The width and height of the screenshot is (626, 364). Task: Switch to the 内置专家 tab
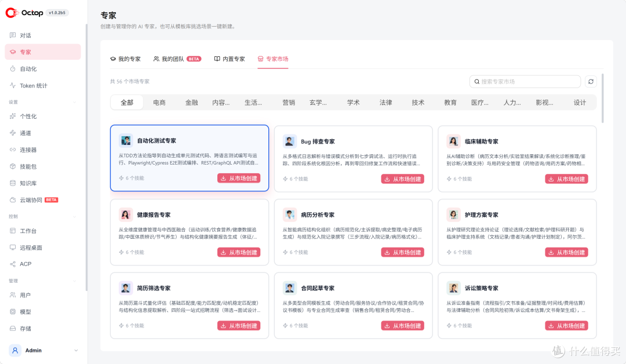pos(230,59)
